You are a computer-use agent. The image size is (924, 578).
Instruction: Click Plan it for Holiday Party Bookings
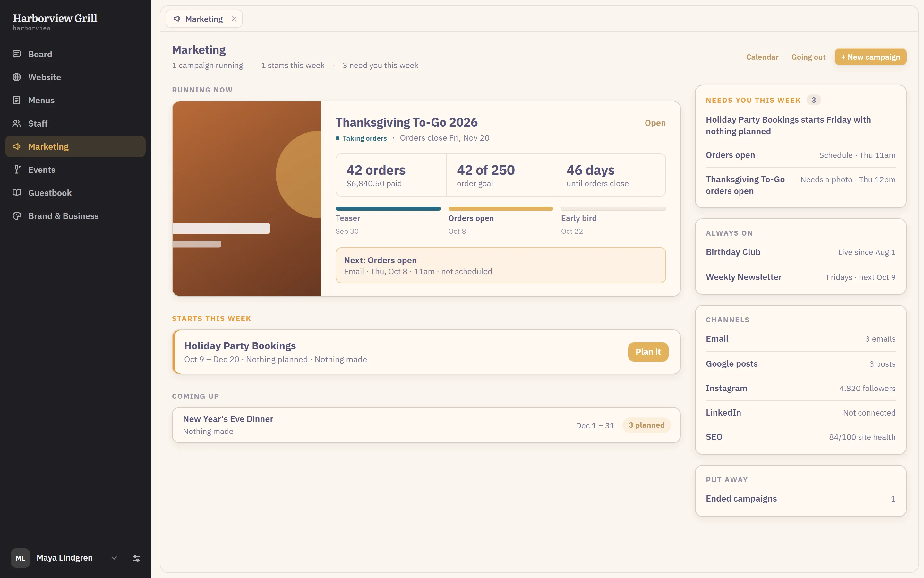pos(648,352)
